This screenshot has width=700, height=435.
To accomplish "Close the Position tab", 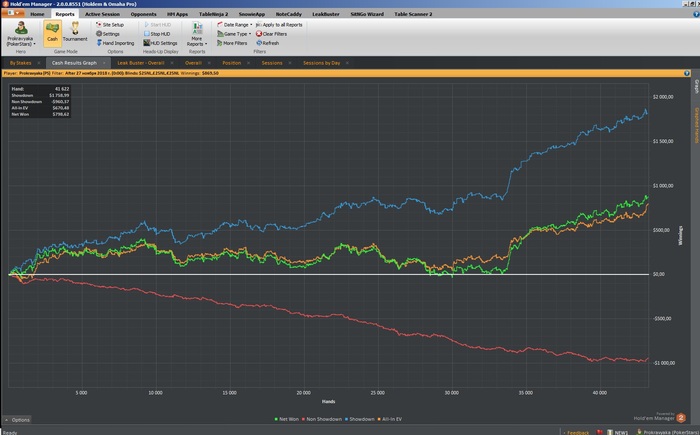I will [x=249, y=63].
